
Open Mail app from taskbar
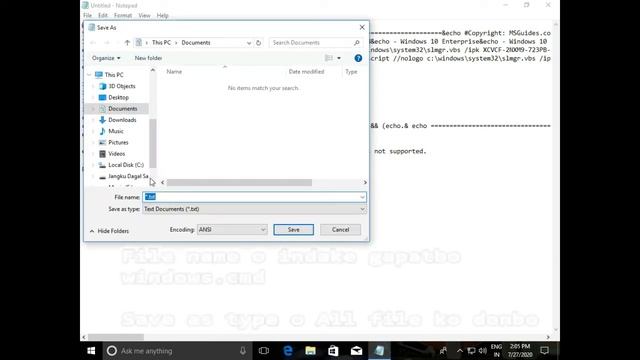356,351
